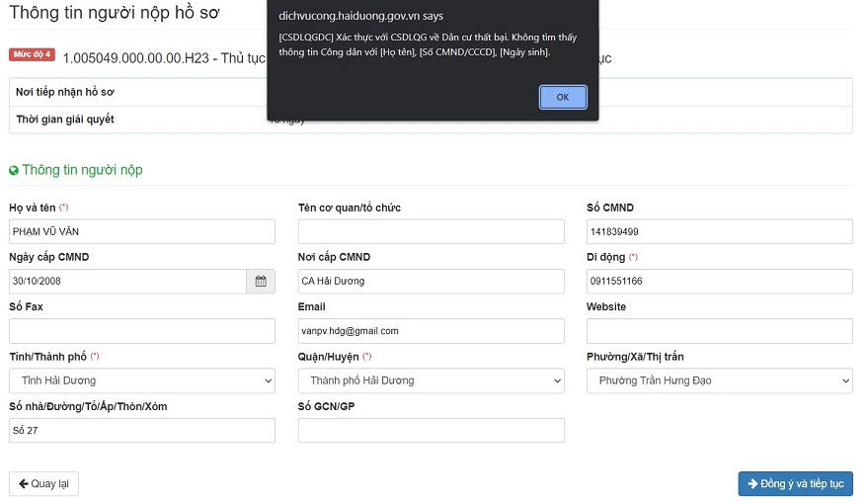The image size is (868, 504).
Task: Click the green globe icon beside Thông tin người nộp
Action: tap(14, 171)
